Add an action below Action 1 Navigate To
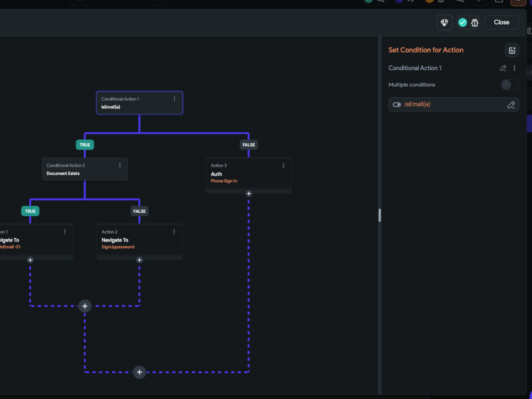The height and width of the screenshot is (399, 532). 30,260
